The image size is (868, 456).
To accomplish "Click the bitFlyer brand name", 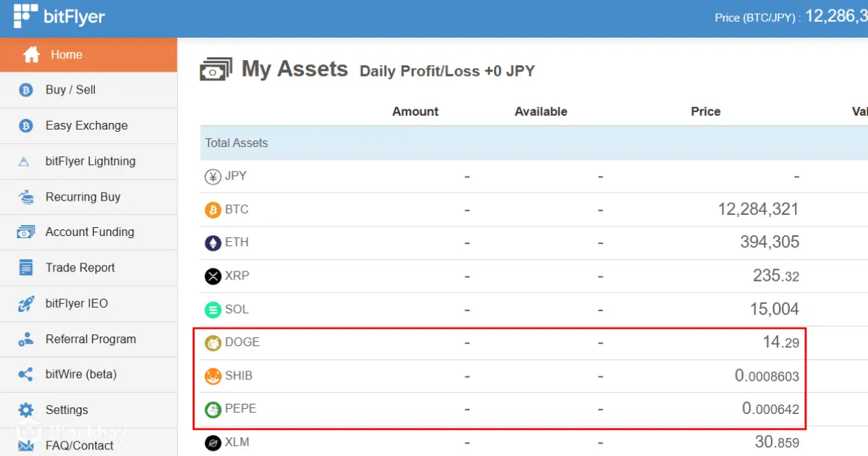I will (75, 17).
